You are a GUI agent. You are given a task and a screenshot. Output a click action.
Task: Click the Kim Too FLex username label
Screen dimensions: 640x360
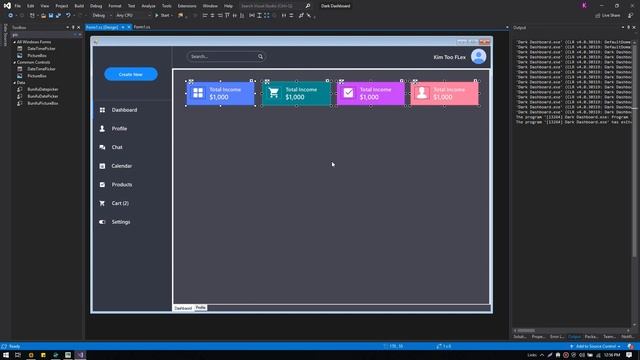tap(449, 57)
